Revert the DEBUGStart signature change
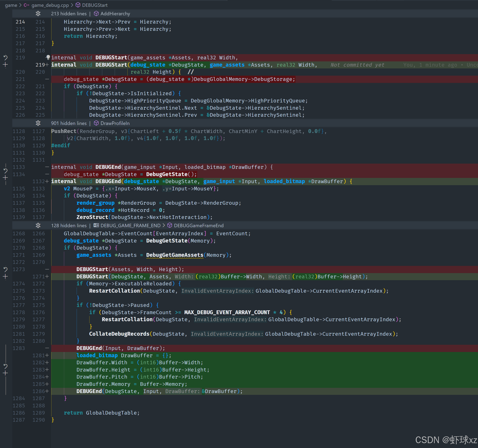This screenshot has height=448, width=478. pos(5,58)
